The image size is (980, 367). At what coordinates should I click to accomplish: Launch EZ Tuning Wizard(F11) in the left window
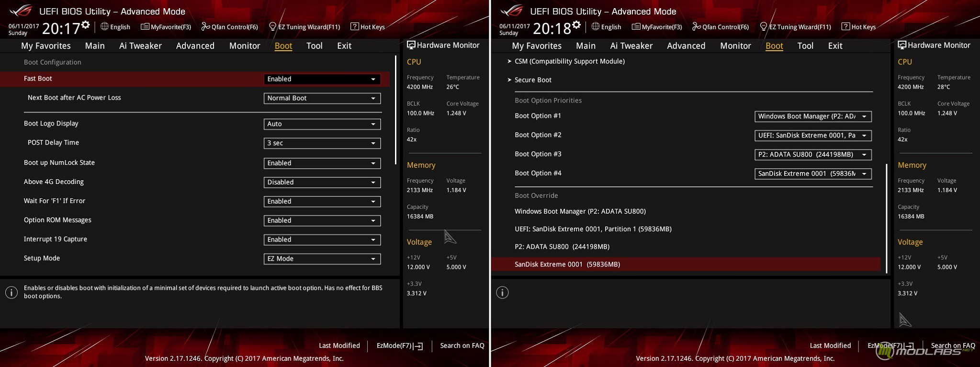click(x=304, y=27)
